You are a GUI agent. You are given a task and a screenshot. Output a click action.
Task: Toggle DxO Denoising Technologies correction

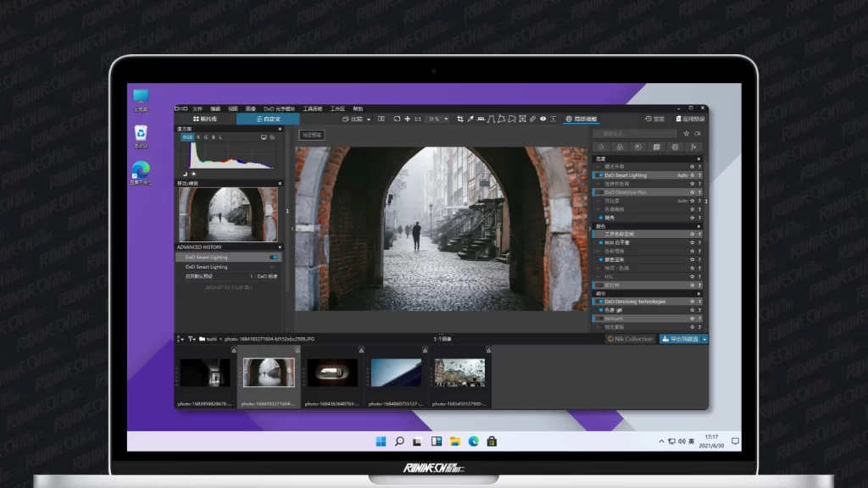point(599,302)
